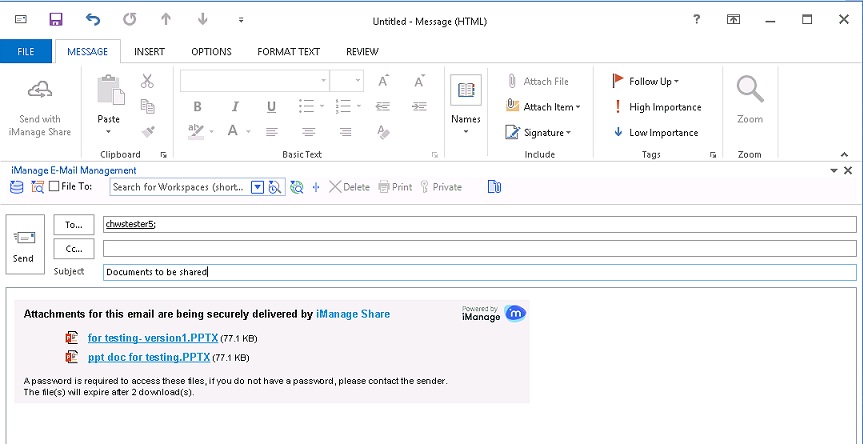Switch to the INSERT tab
The height and width of the screenshot is (448, 863).
pyautogui.click(x=149, y=52)
